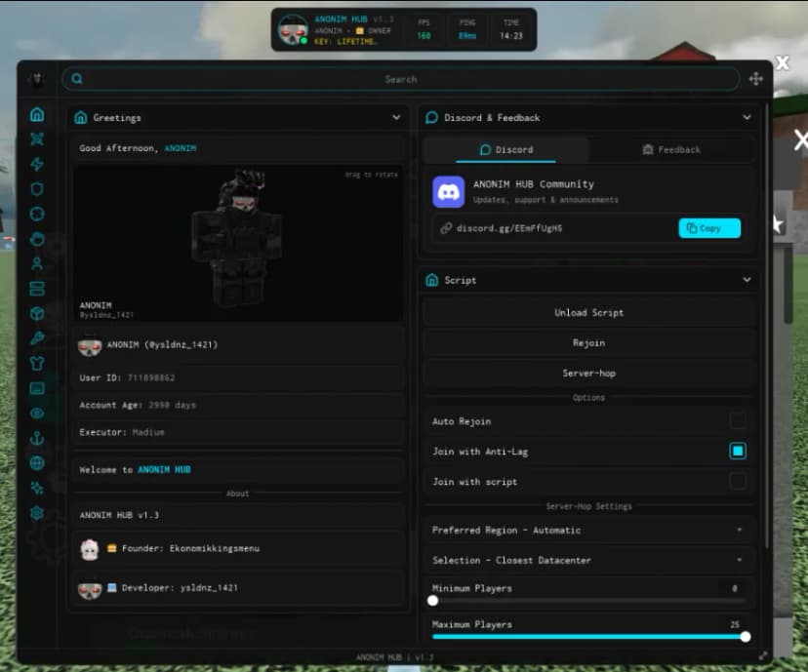Click the Developer avatar icon
Image resolution: width=808 pixels, height=672 pixels.
pyautogui.click(x=90, y=588)
